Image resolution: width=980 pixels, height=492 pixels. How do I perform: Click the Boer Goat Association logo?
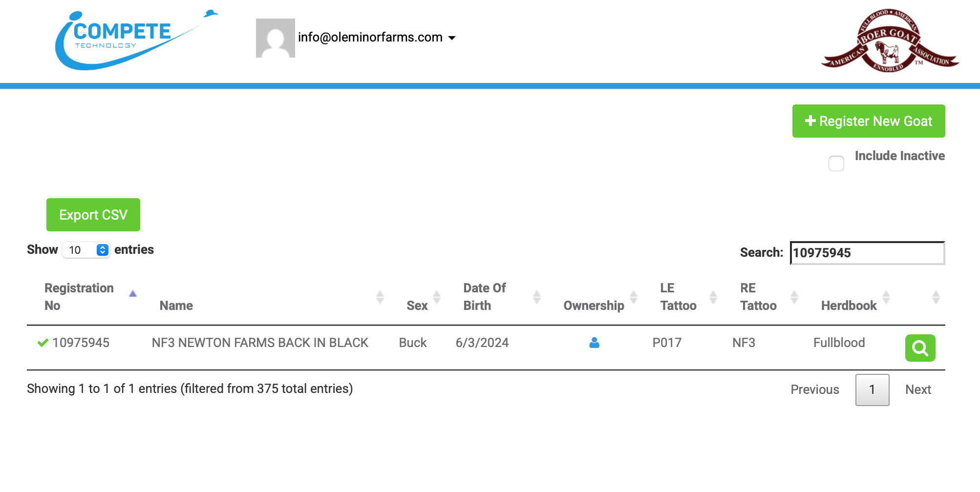point(890,41)
